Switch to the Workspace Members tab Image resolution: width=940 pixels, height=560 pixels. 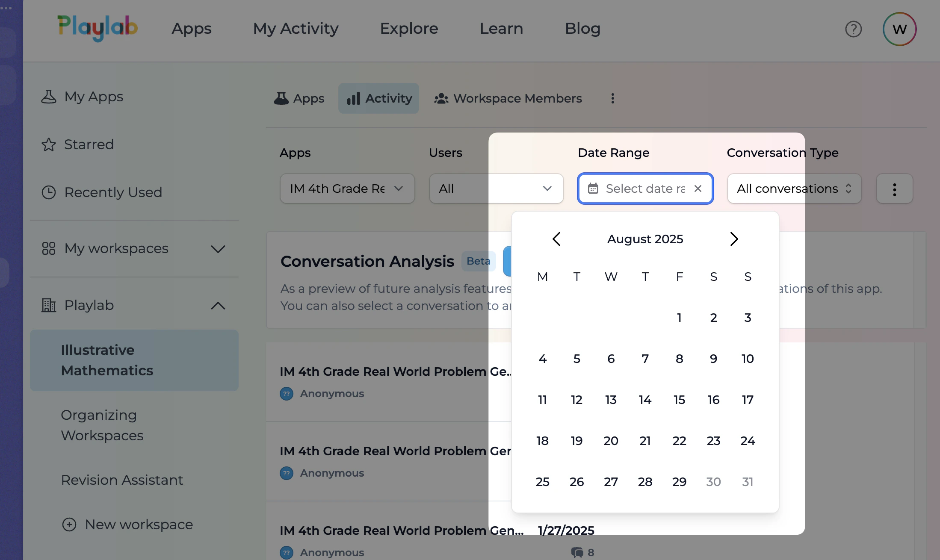pyautogui.click(x=508, y=99)
